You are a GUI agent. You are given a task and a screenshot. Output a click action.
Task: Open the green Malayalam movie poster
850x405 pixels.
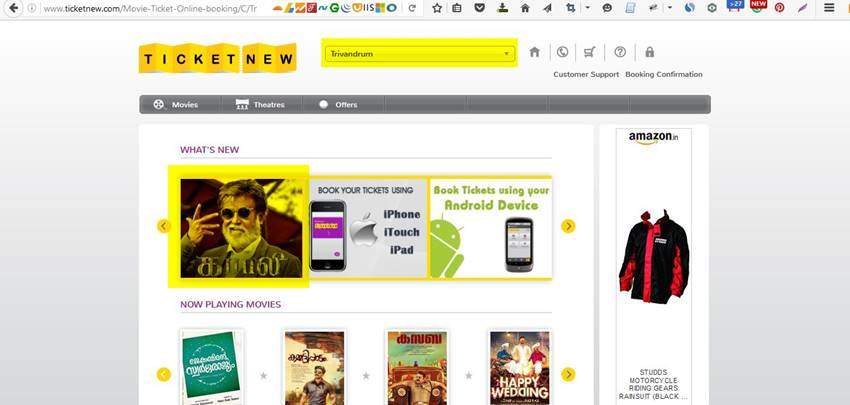tap(212, 367)
